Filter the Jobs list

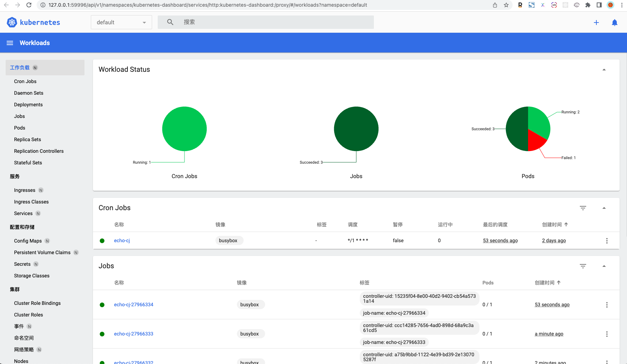click(583, 266)
